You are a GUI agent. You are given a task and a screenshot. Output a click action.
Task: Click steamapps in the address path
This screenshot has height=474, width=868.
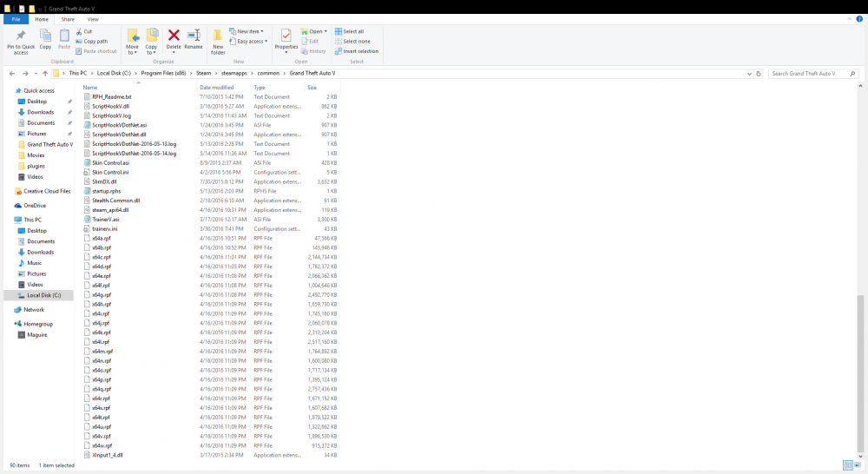pyautogui.click(x=234, y=73)
